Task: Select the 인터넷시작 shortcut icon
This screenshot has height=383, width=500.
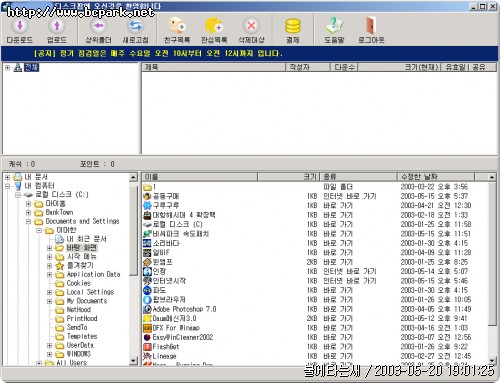Action: (147, 281)
